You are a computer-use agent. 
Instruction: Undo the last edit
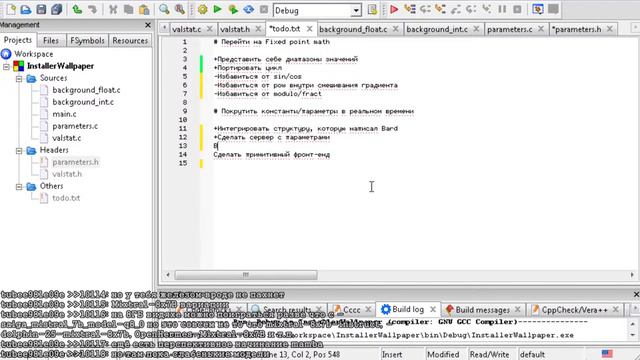(77, 9)
